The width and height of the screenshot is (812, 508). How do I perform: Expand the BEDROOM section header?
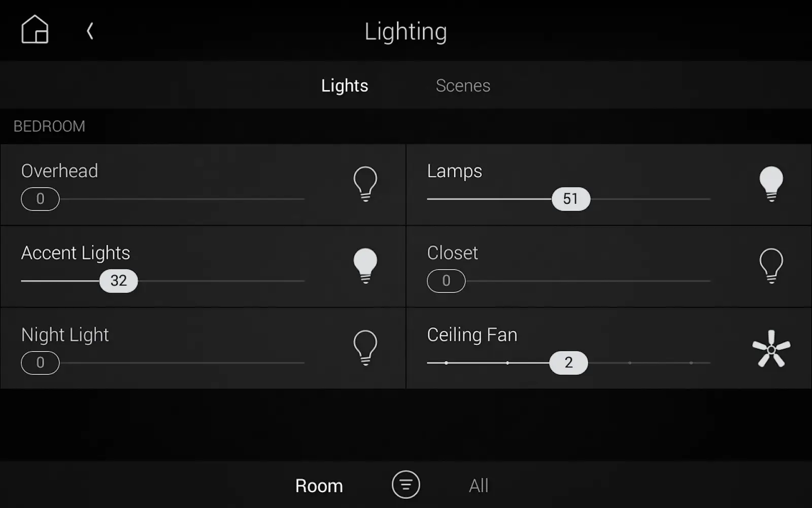tap(49, 126)
